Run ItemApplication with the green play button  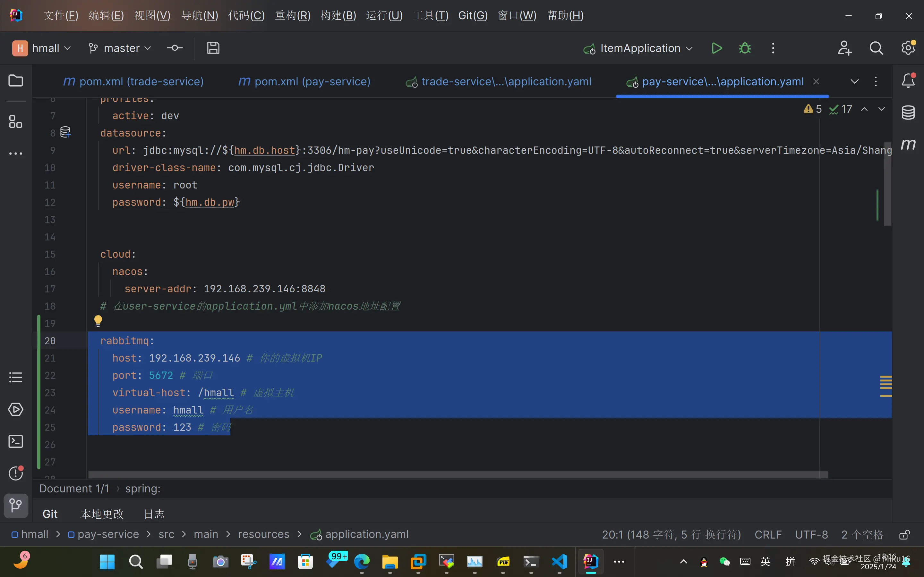click(x=716, y=48)
